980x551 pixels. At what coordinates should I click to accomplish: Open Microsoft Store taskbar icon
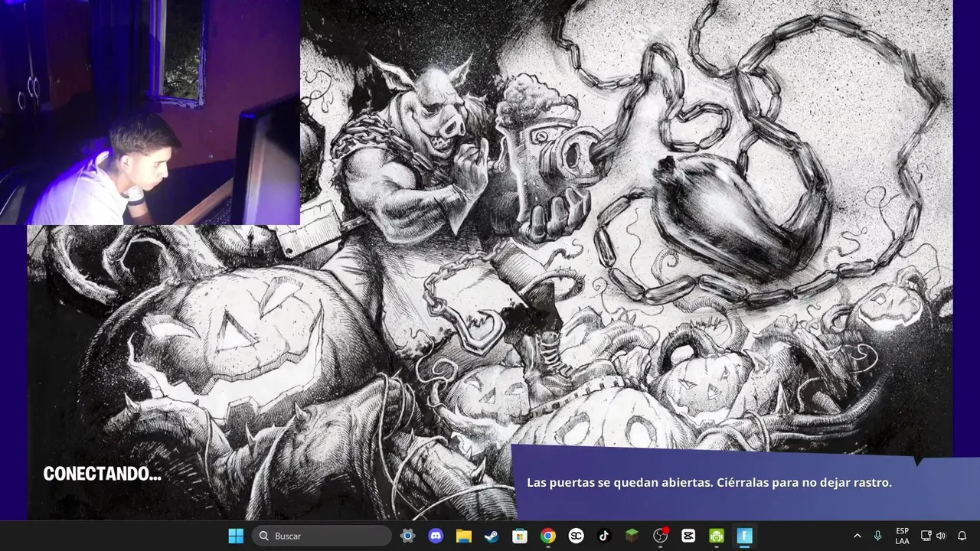[x=520, y=536]
